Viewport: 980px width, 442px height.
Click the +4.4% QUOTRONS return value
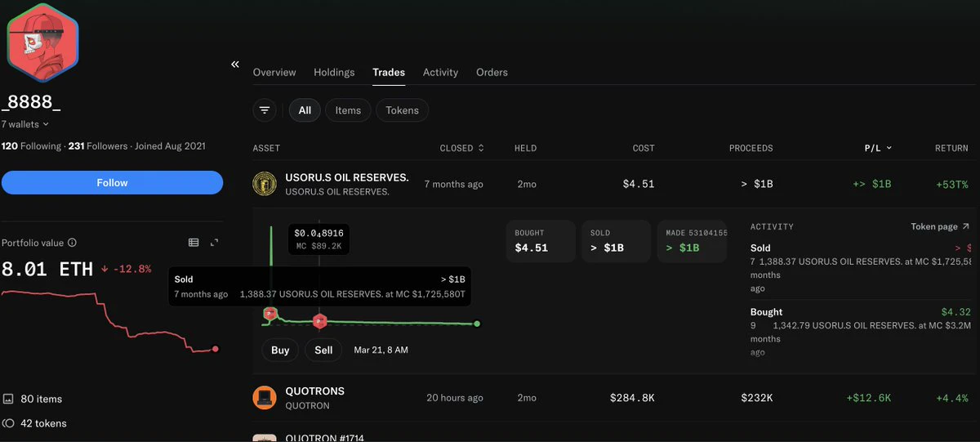[x=952, y=398]
